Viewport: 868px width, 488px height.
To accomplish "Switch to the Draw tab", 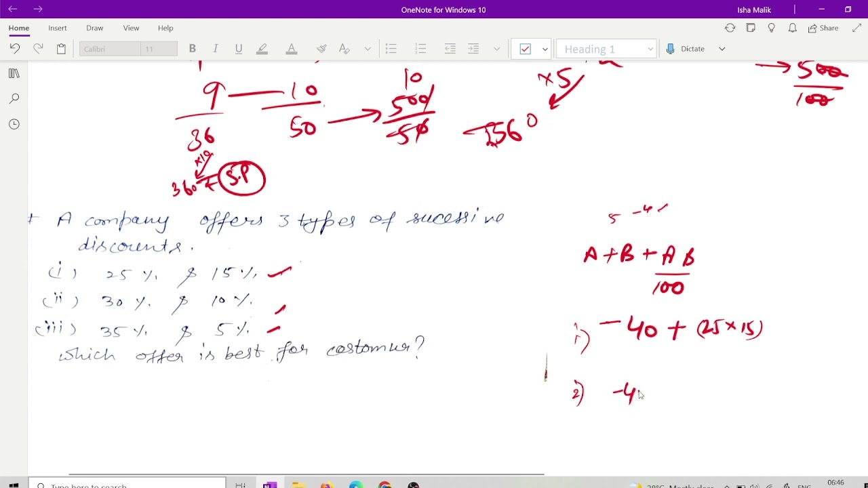I will [95, 28].
